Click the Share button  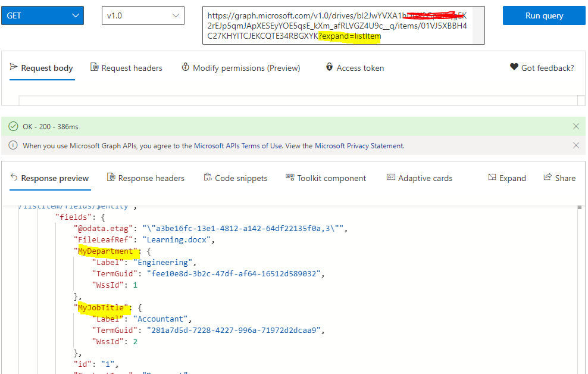559,178
